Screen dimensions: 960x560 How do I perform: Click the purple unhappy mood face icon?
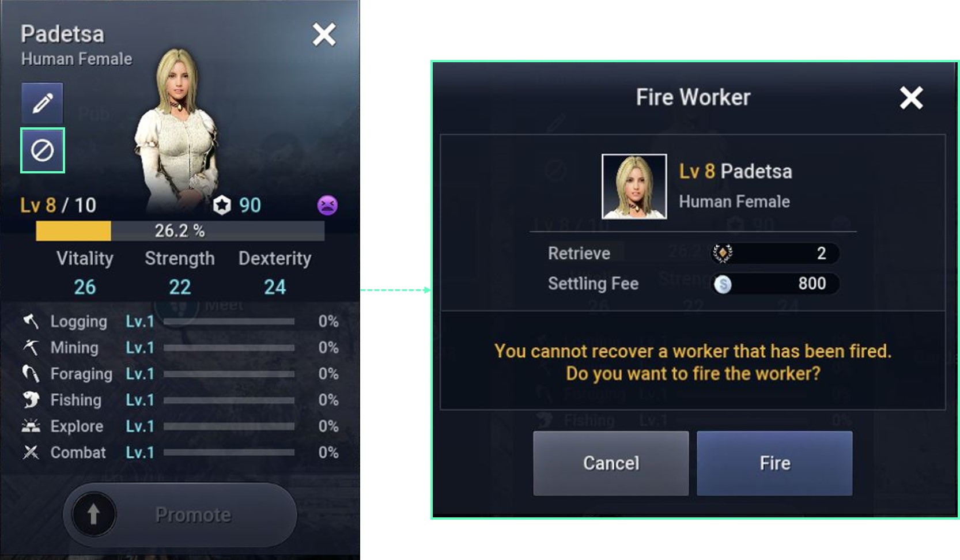pyautogui.click(x=327, y=205)
